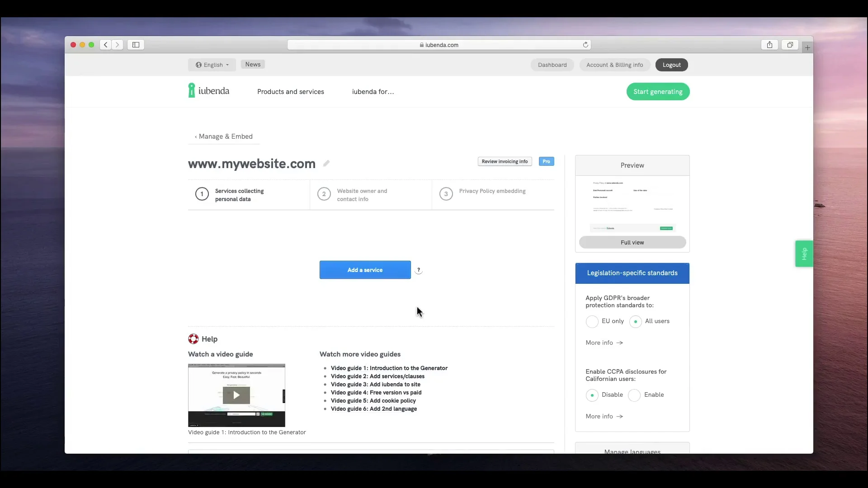868x488 pixels.
Task: Open Video guide 3: Add iubenda to site
Action: pos(376,385)
